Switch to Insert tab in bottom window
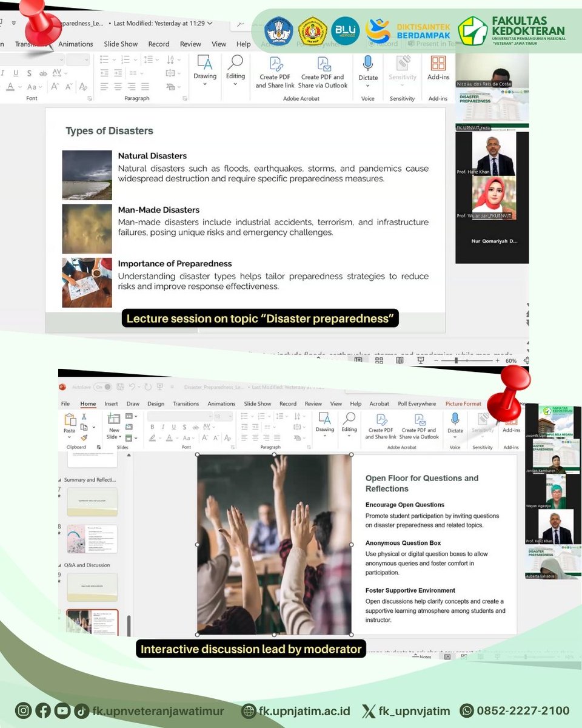The height and width of the screenshot is (728, 582). coord(111,403)
